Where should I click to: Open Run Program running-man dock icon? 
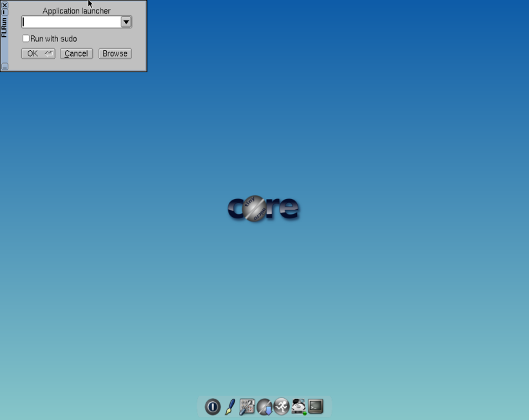(282, 406)
